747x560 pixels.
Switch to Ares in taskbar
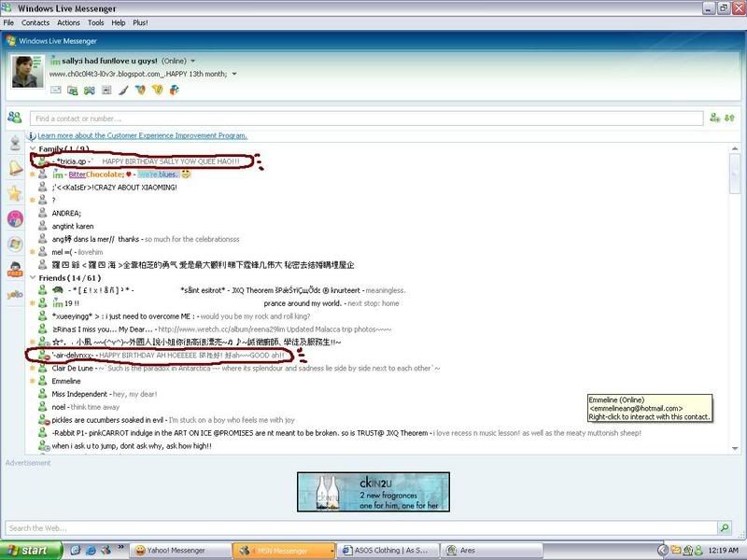point(491,551)
